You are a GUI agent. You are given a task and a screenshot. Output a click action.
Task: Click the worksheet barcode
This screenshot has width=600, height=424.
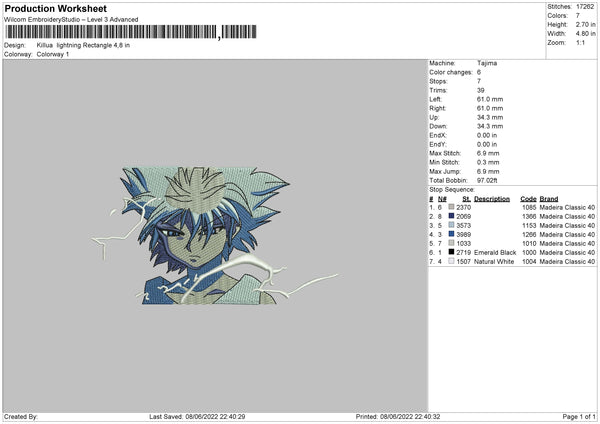click(131, 32)
